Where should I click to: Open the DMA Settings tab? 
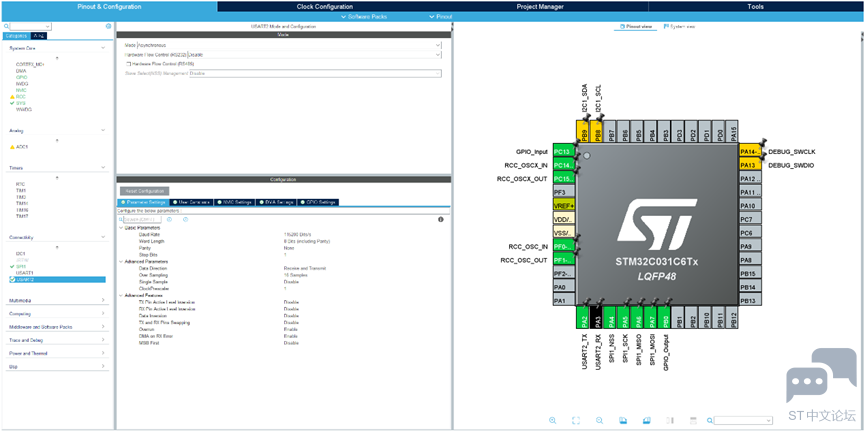click(x=276, y=203)
